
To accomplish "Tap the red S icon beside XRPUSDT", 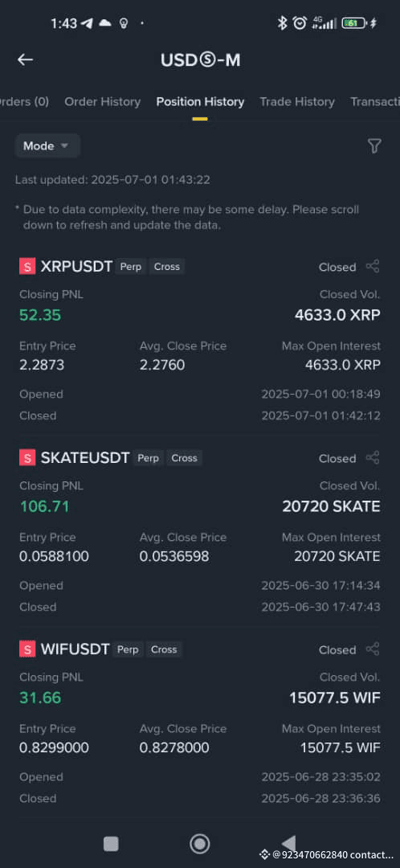I will pyautogui.click(x=27, y=266).
